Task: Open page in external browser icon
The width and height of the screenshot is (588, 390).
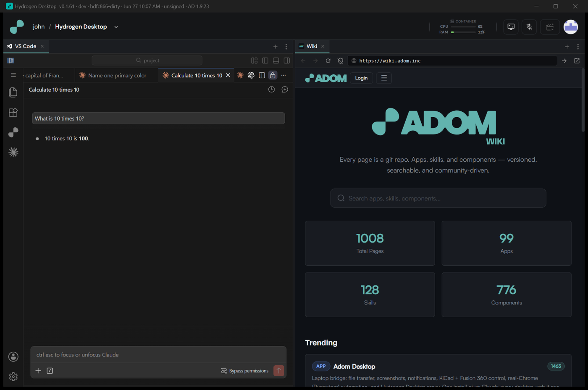Action: click(577, 61)
